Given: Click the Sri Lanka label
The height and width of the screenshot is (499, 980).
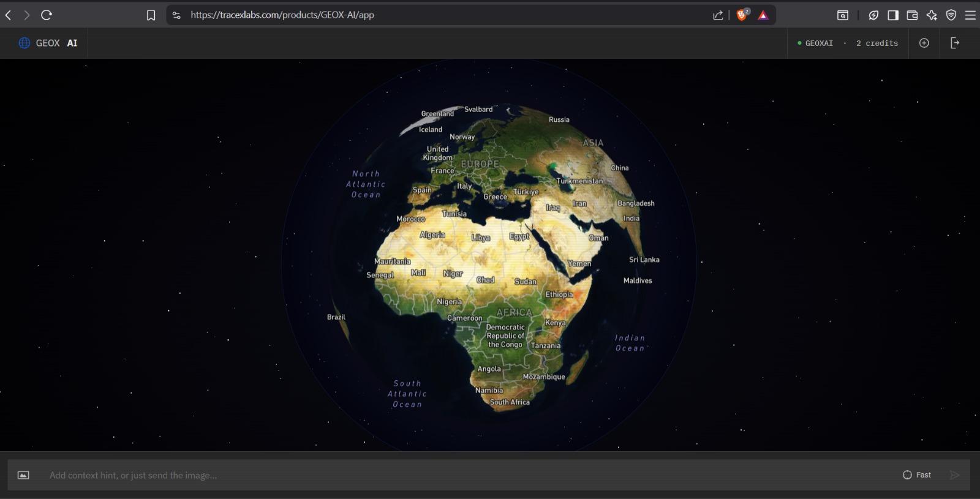Looking at the screenshot, I should click(x=644, y=260).
